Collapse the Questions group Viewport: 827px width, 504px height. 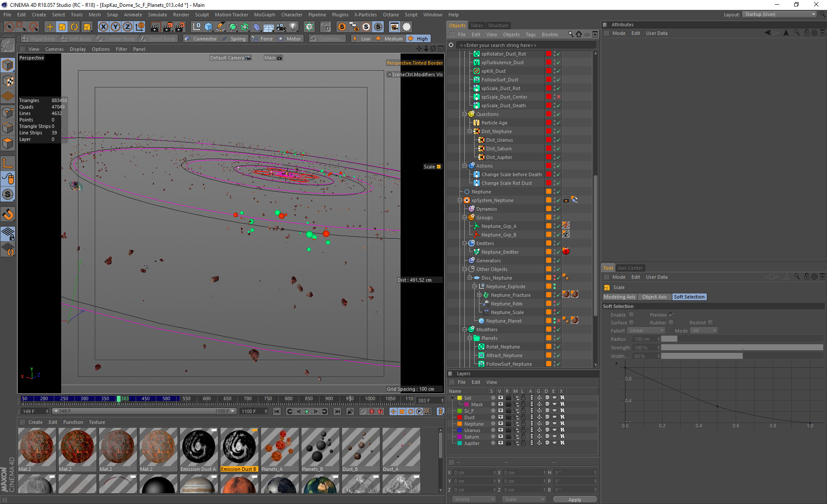465,114
